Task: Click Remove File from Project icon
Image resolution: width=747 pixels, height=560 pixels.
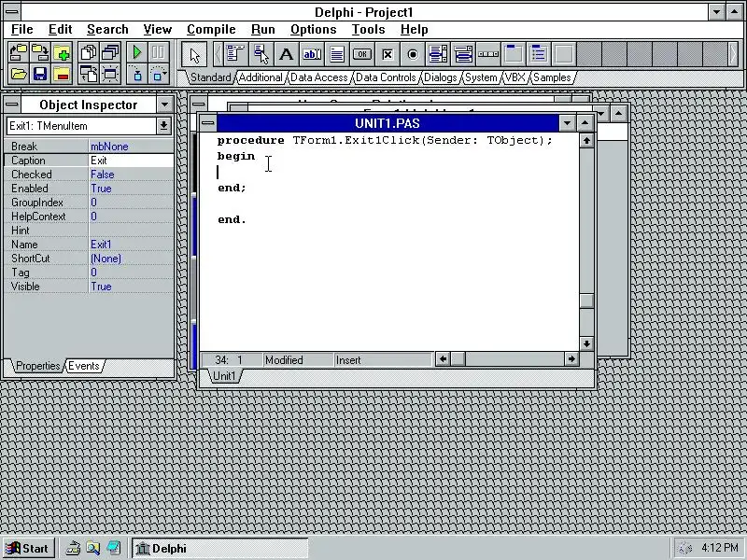Action: click(x=62, y=75)
